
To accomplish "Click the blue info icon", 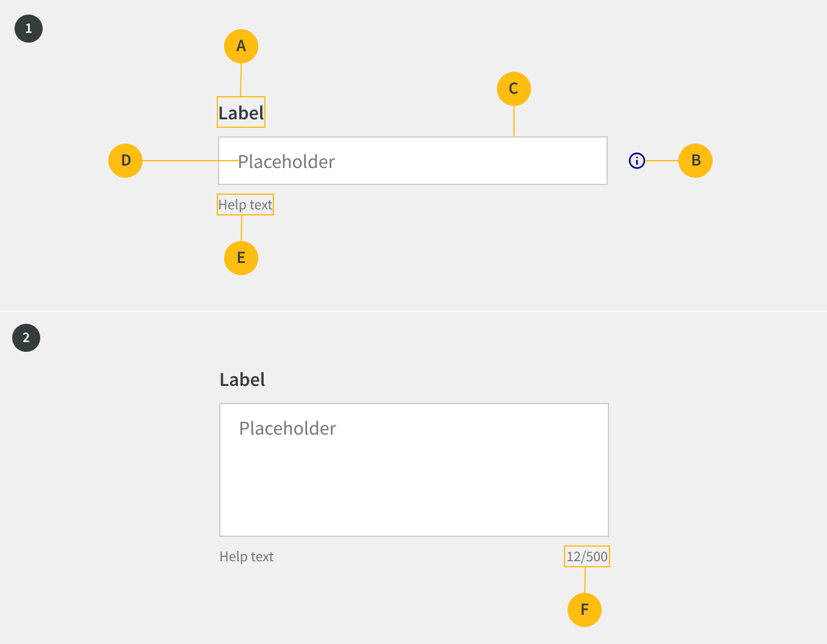I will click(x=636, y=161).
